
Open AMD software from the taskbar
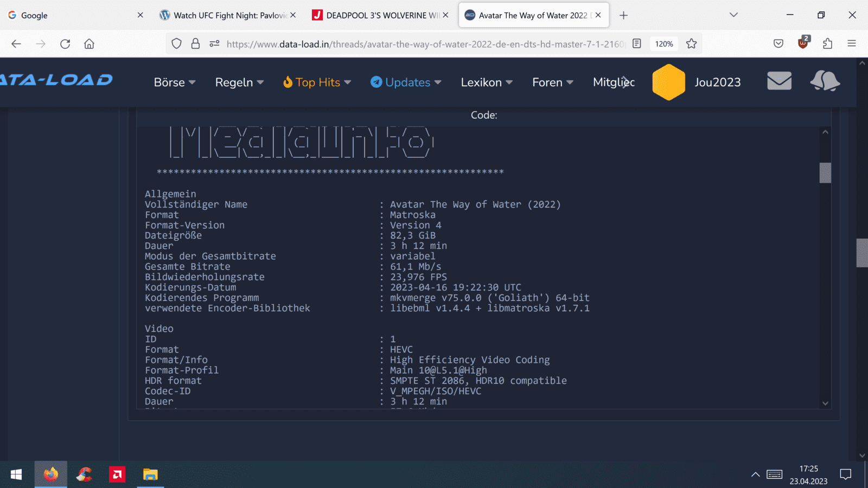tap(117, 474)
